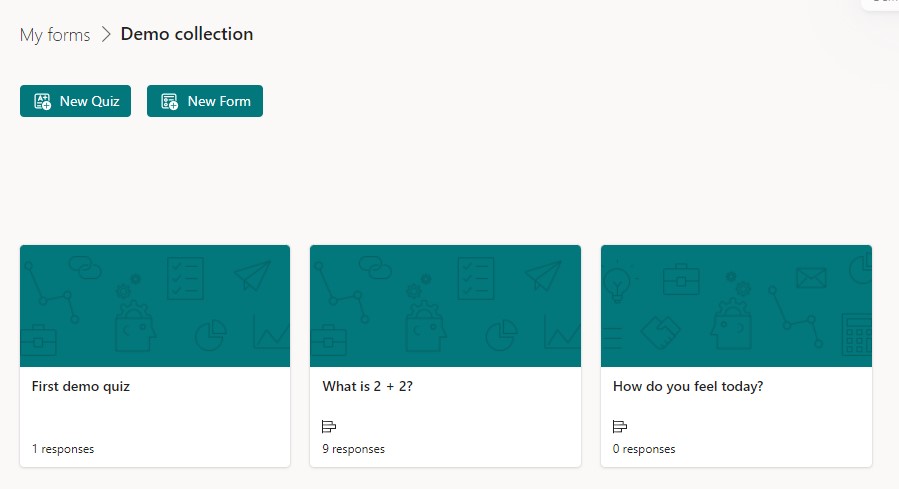Click form icon on 'How do you feel today?' card

tap(620, 427)
